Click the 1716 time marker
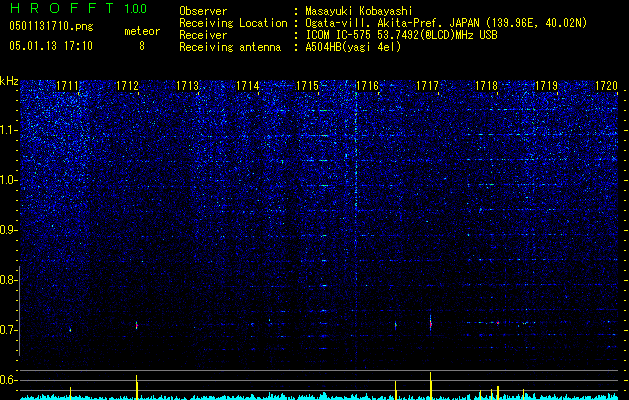The height and width of the screenshot is (400, 629). pyautogui.click(x=367, y=86)
